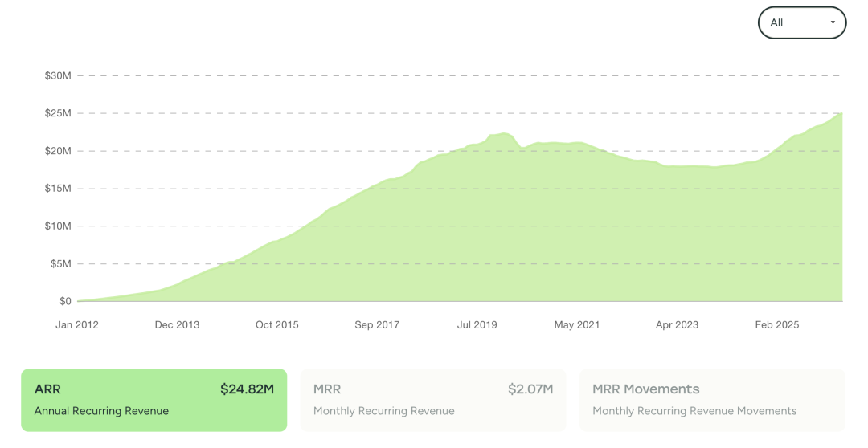
Task: Click the Jan 2012 x-axis label
Action: click(77, 325)
